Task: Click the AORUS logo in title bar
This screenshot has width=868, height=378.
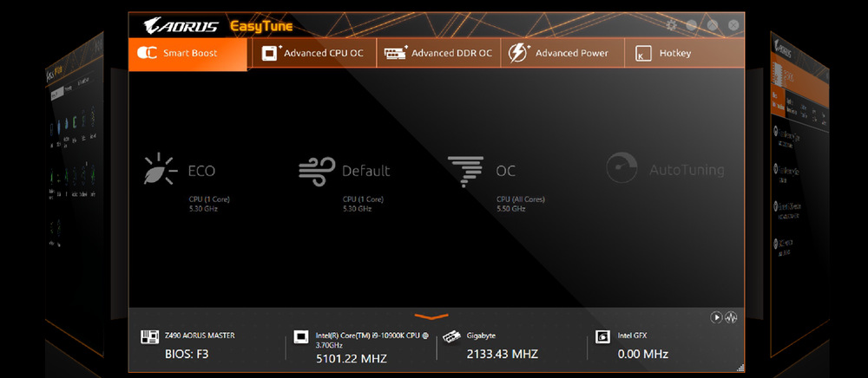Action: [x=181, y=26]
